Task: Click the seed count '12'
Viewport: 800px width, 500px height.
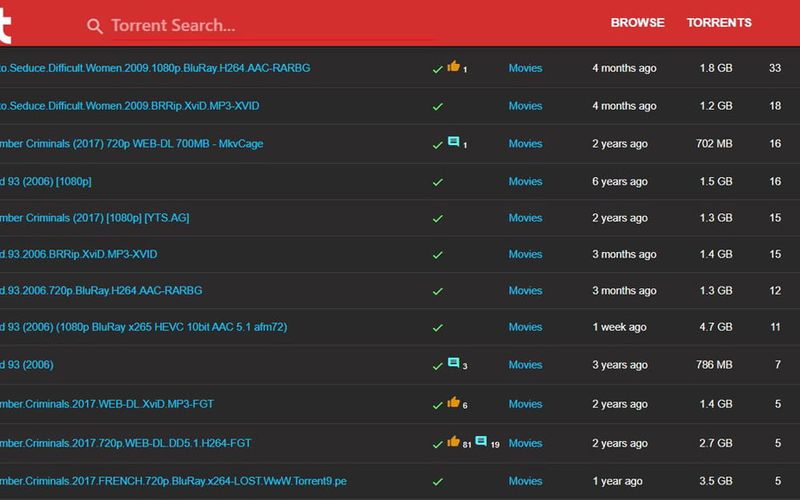Action: coord(775,290)
